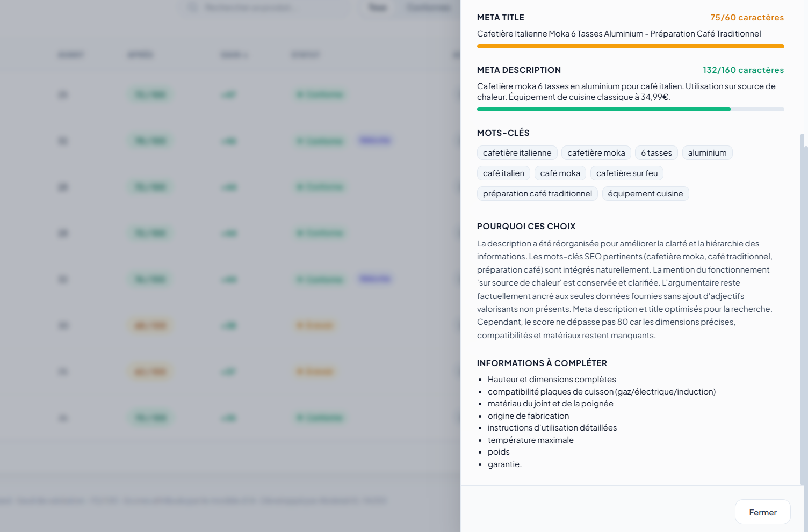Click the orange meta title length bar
808x532 pixels.
pyautogui.click(x=631, y=46)
